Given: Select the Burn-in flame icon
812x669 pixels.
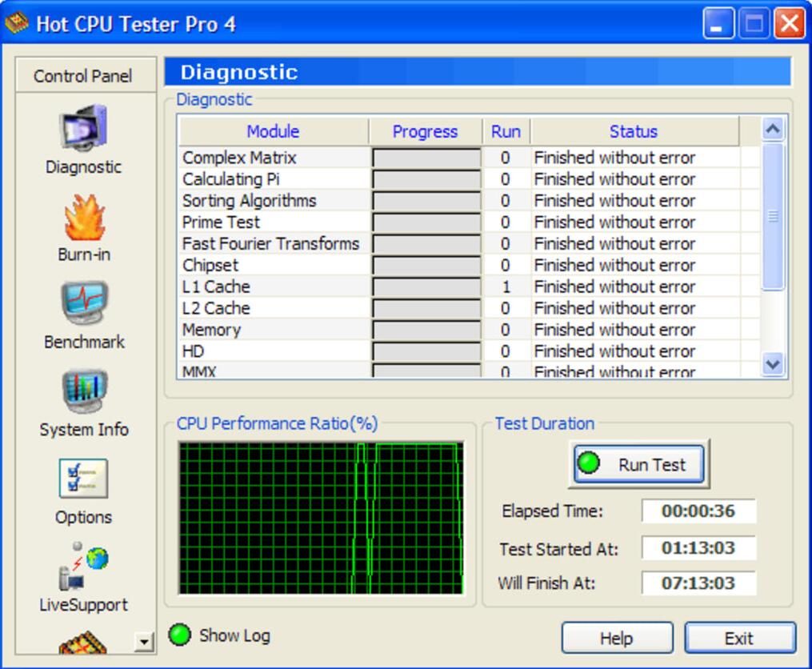Looking at the screenshot, I should [83, 218].
